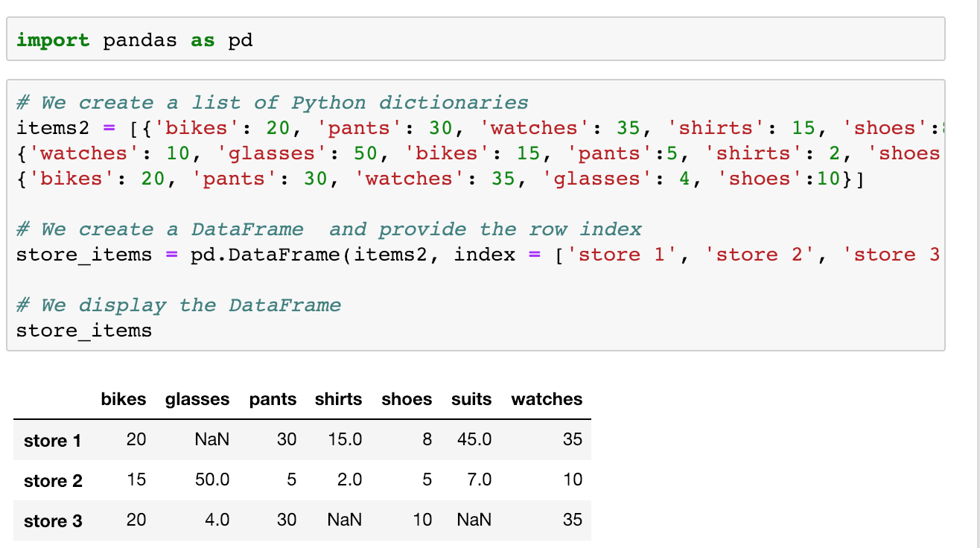Click the 'store 3' row label
The height and width of the screenshot is (548, 980).
pyautogui.click(x=53, y=521)
